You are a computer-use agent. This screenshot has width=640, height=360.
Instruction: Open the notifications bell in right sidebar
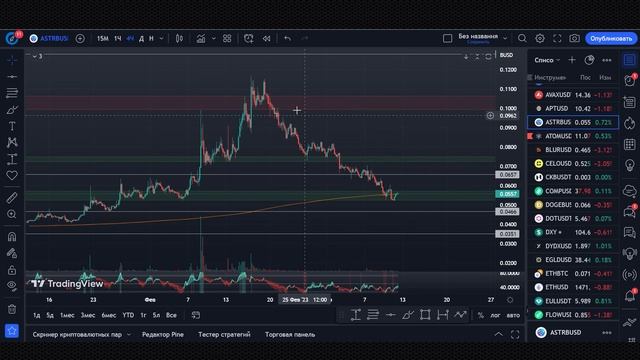(630, 295)
